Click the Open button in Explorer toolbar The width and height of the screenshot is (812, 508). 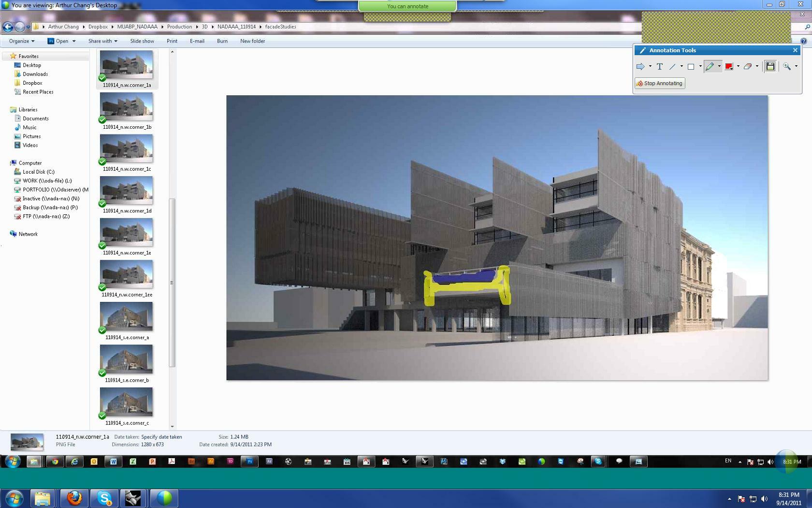pos(58,41)
